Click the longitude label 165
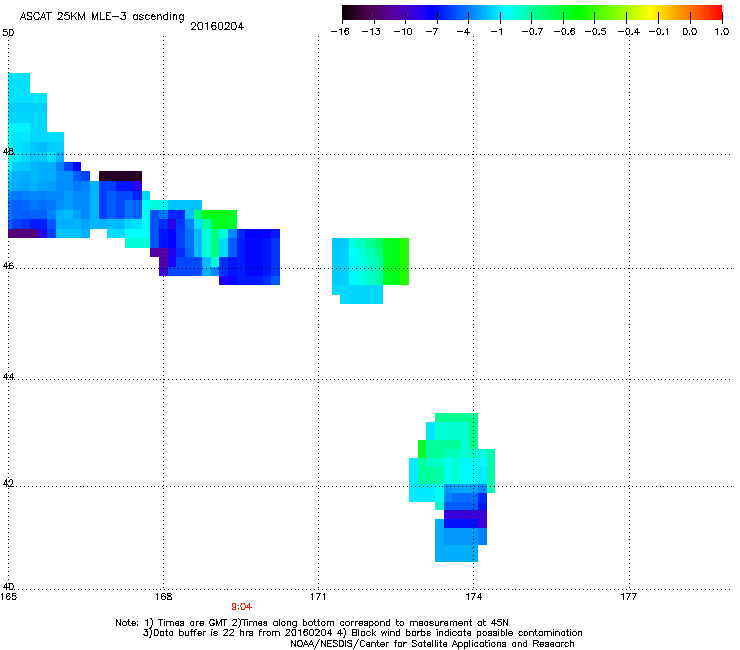The width and height of the screenshot is (740, 650). coord(8,597)
